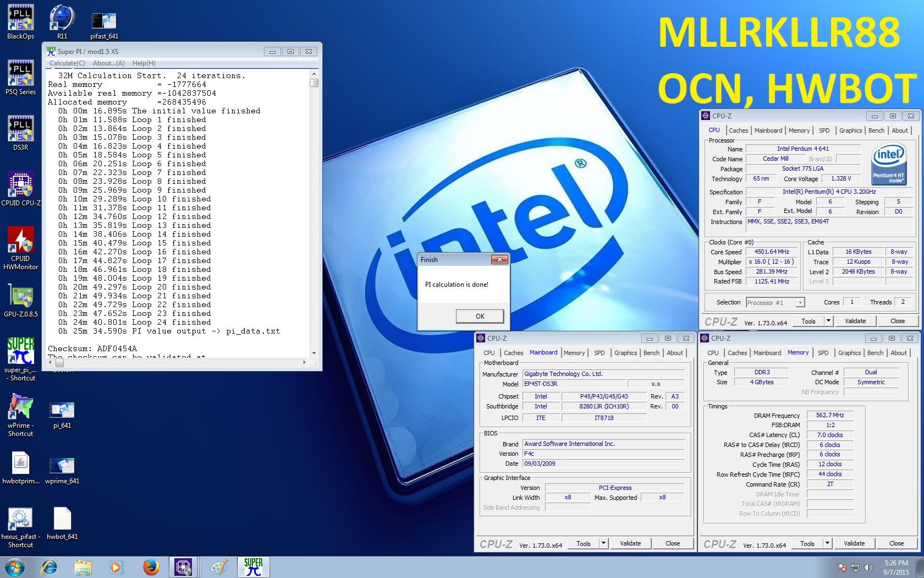The width and height of the screenshot is (924, 578).
Task: Open the pi_641 desktop image
Action: click(62, 415)
